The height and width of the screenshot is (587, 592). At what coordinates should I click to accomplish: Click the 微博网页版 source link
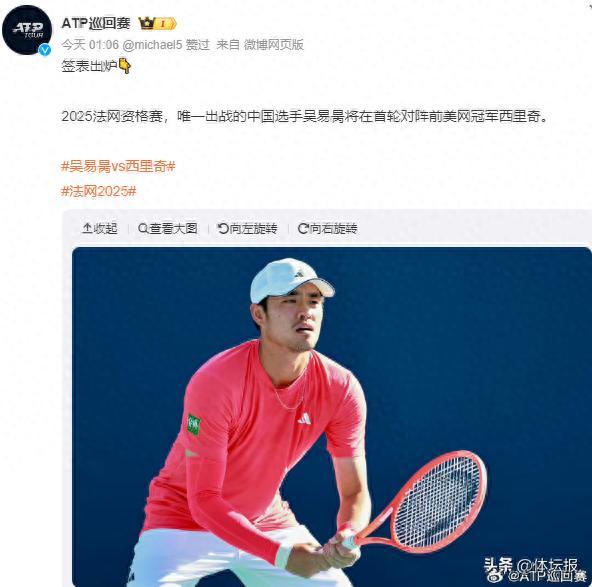[x=273, y=45]
